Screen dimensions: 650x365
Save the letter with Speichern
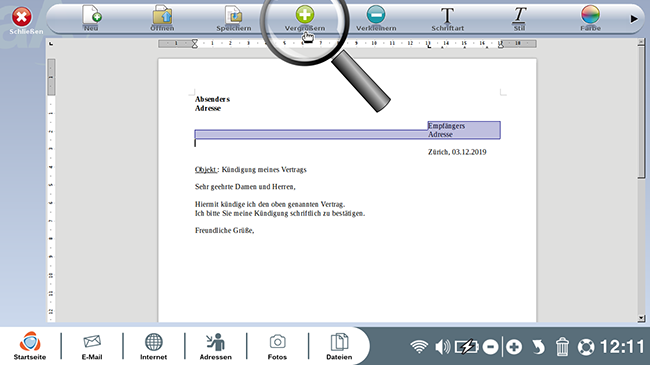tap(233, 18)
